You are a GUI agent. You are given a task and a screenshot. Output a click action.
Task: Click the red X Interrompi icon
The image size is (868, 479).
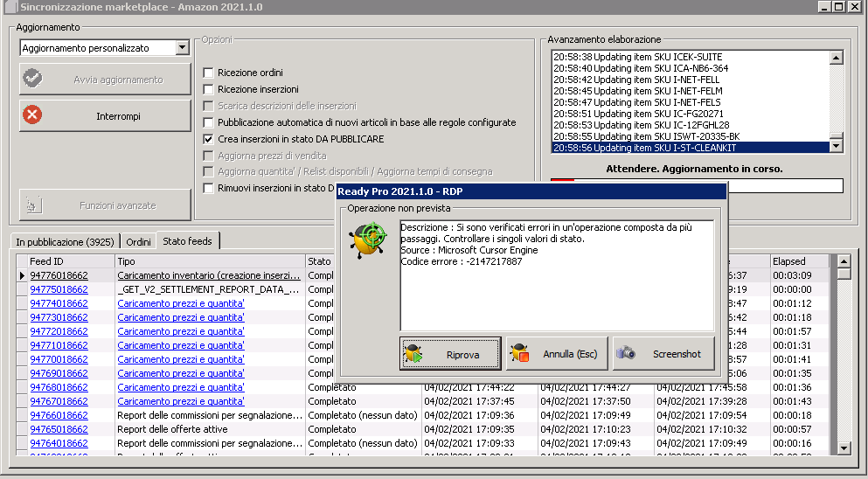32,115
